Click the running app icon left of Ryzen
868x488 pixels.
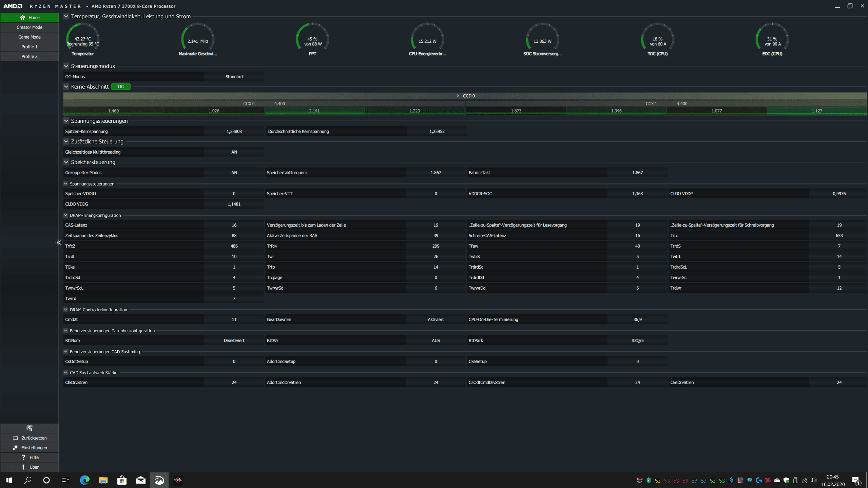click(159, 480)
